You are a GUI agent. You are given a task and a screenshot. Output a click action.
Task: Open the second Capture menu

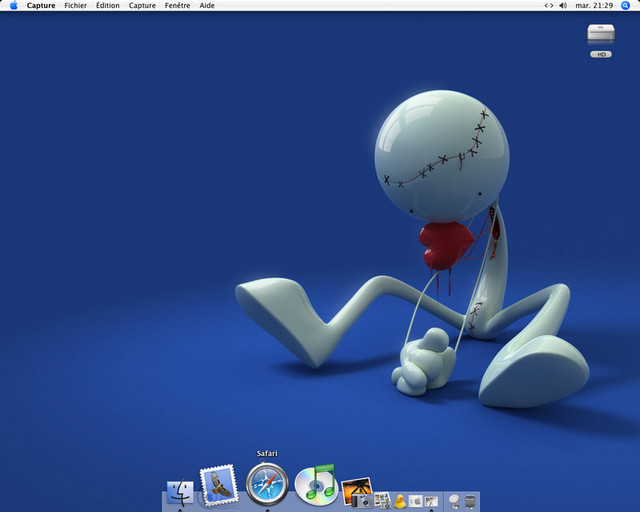point(142,5)
